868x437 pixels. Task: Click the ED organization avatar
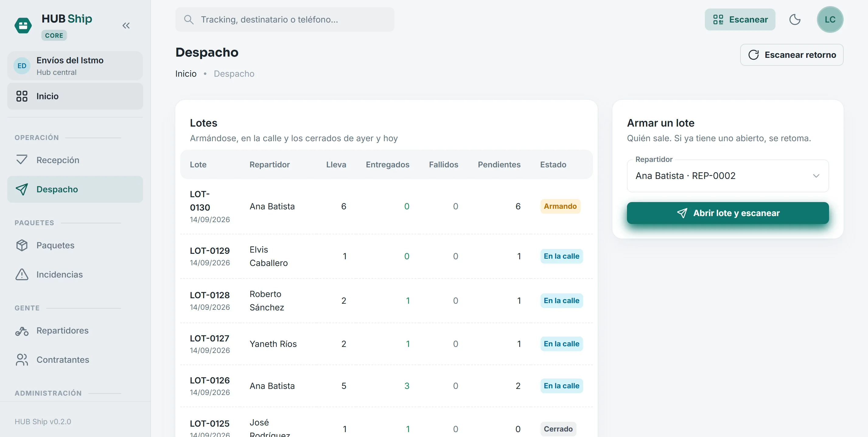[22, 66]
